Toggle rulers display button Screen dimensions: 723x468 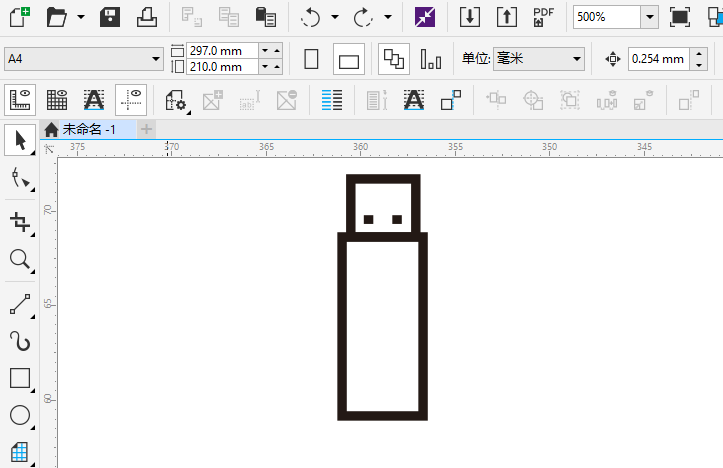[20, 99]
